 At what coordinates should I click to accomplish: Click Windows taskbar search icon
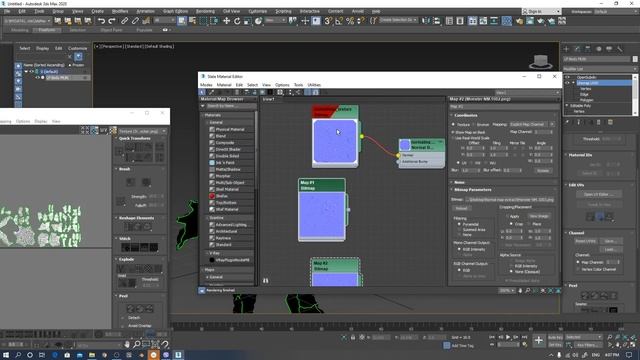tap(18, 355)
